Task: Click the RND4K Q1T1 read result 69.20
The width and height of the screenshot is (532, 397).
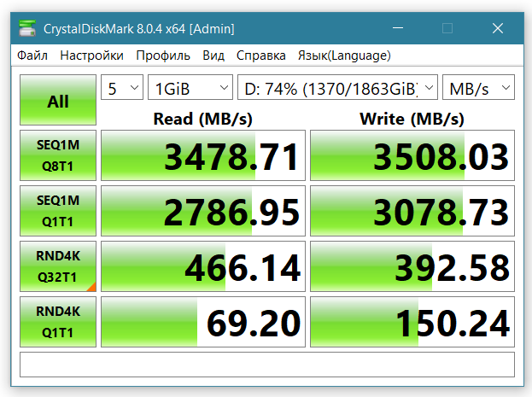Action: [203, 322]
